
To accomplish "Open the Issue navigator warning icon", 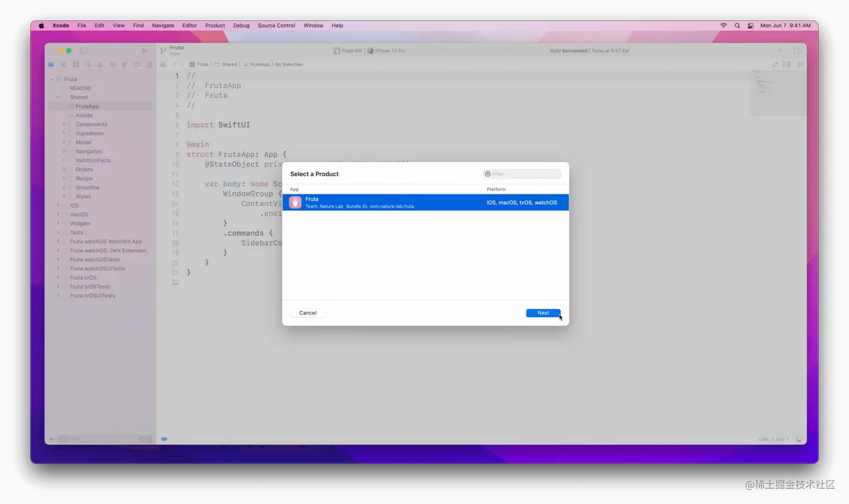I will pyautogui.click(x=101, y=65).
